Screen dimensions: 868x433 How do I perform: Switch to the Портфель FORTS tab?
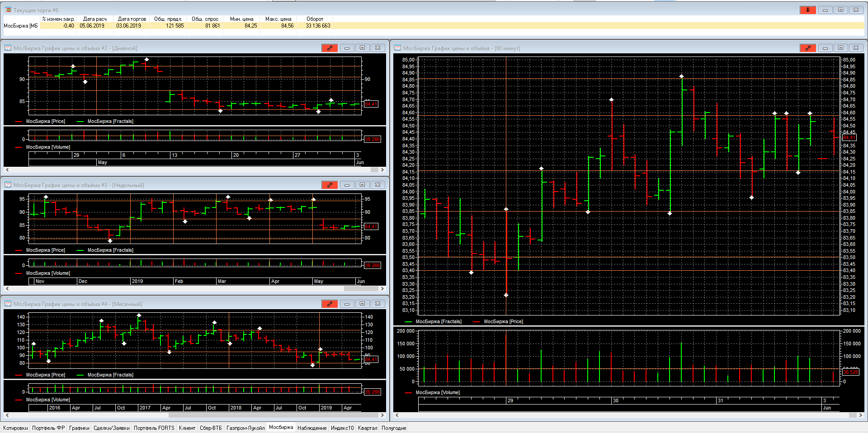pos(154,428)
